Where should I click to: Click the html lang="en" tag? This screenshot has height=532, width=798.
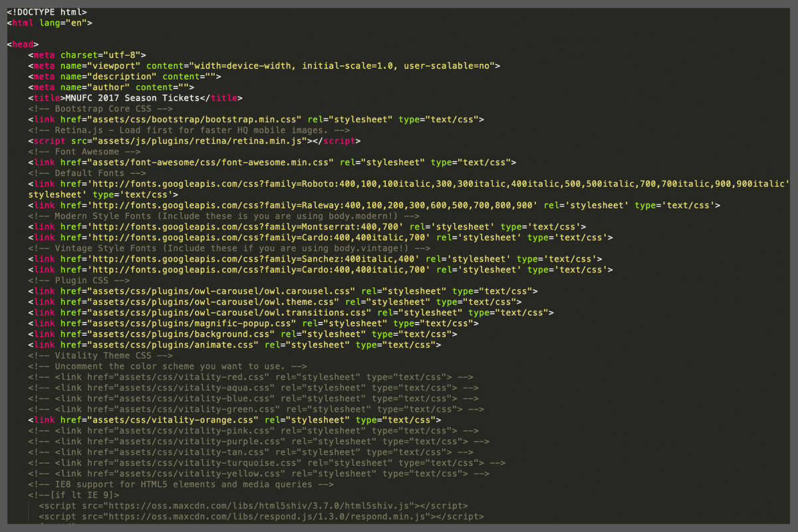[x=49, y=23]
